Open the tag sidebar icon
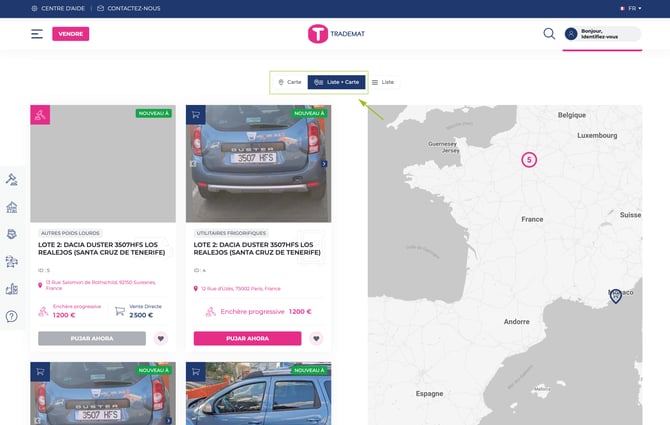Image resolution: width=670 pixels, height=425 pixels. [x=12, y=234]
